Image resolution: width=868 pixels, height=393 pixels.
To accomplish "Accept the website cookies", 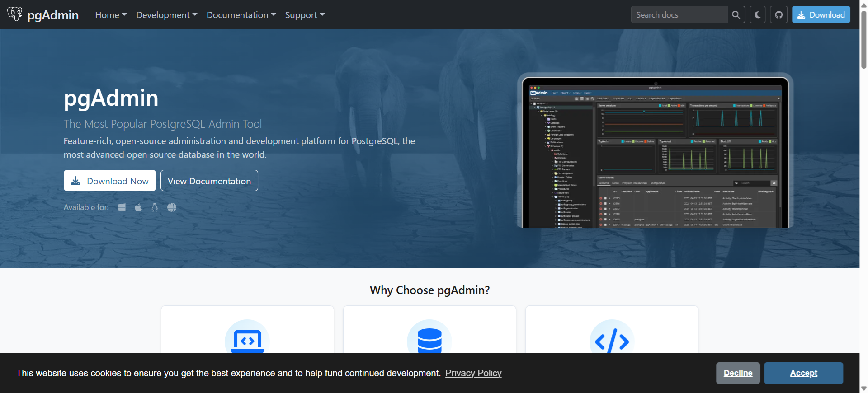I will tap(803, 373).
